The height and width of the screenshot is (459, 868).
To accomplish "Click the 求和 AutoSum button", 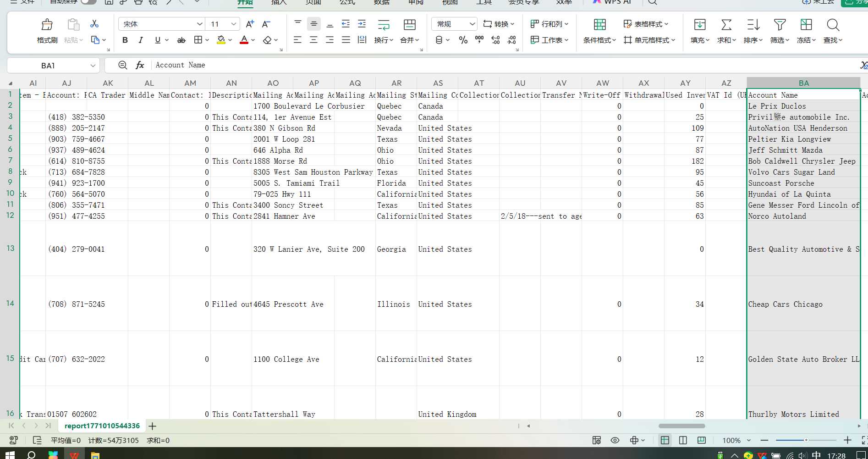I will pyautogui.click(x=726, y=31).
